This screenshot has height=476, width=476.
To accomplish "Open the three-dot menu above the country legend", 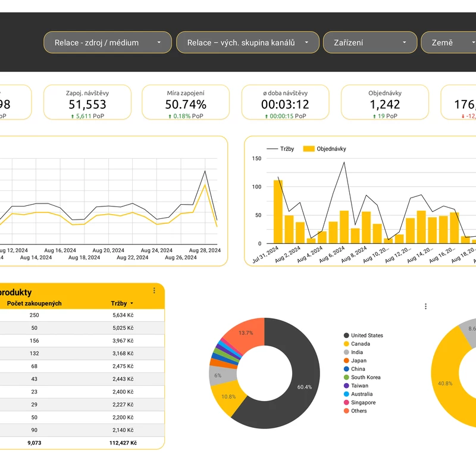I will pos(425,306).
